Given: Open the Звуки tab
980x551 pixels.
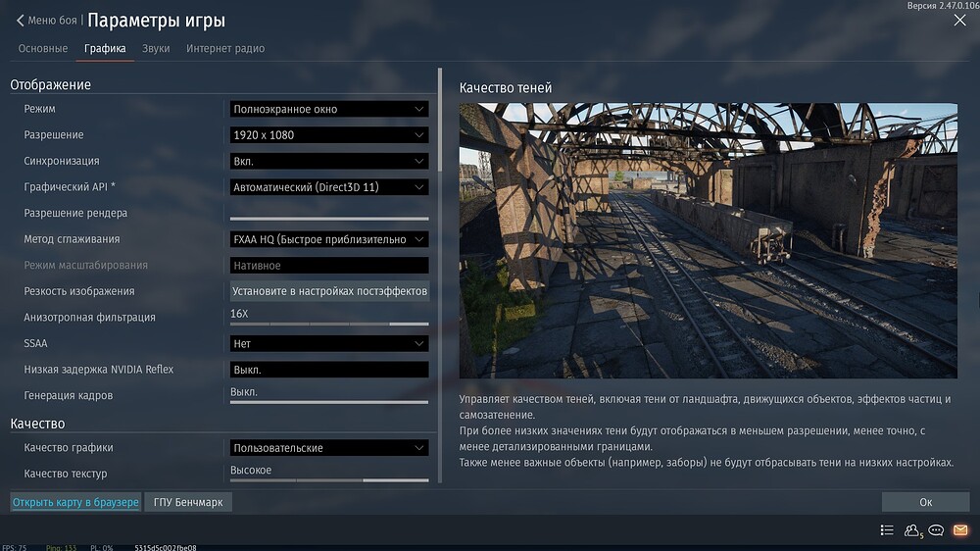Looking at the screenshot, I should [x=156, y=48].
